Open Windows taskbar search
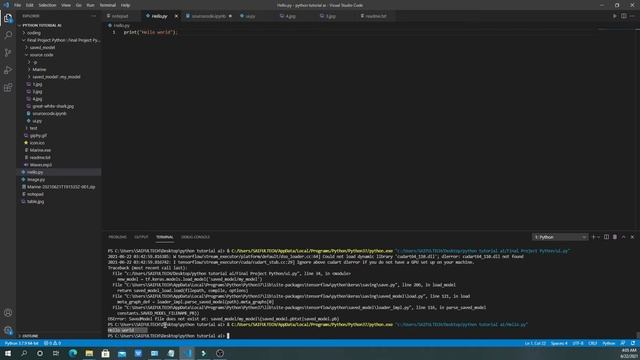 point(24,353)
